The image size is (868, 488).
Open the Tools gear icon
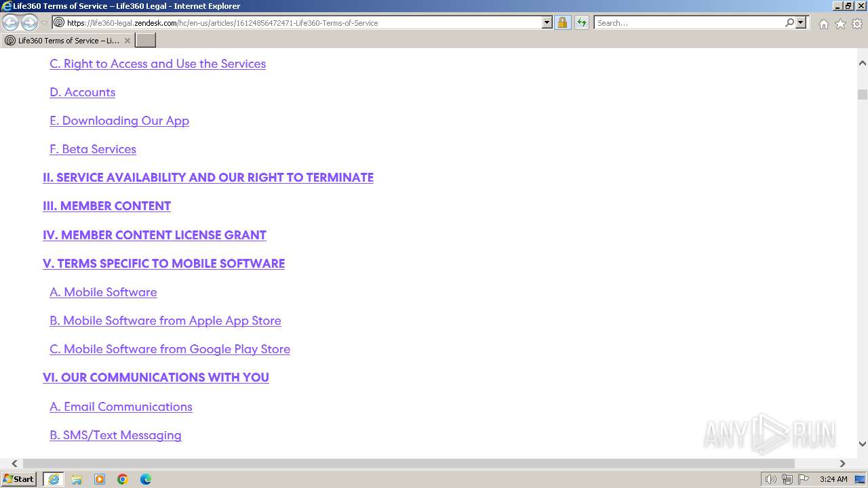[x=857, y=24]
